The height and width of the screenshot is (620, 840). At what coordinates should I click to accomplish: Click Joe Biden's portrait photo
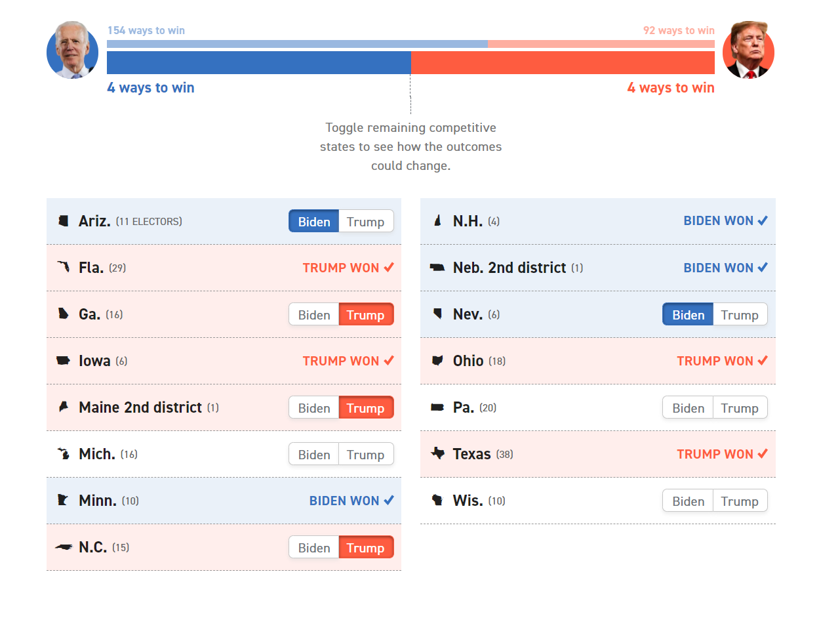(72, 51)
